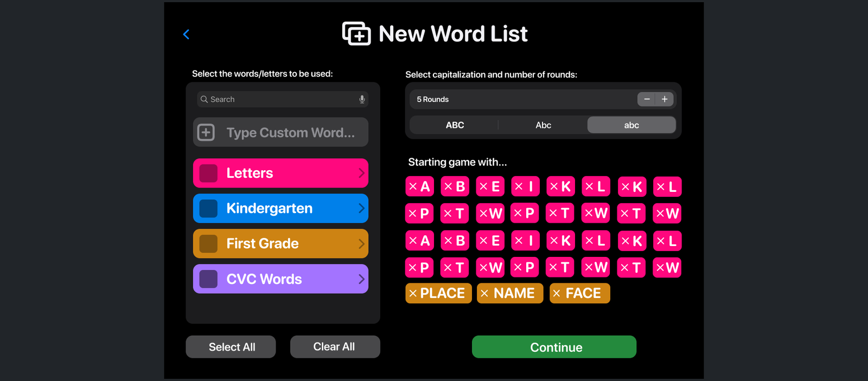868x381 pixels.
Task: Expand the Kindergarten category chevron
Action: tap(361, 209)
